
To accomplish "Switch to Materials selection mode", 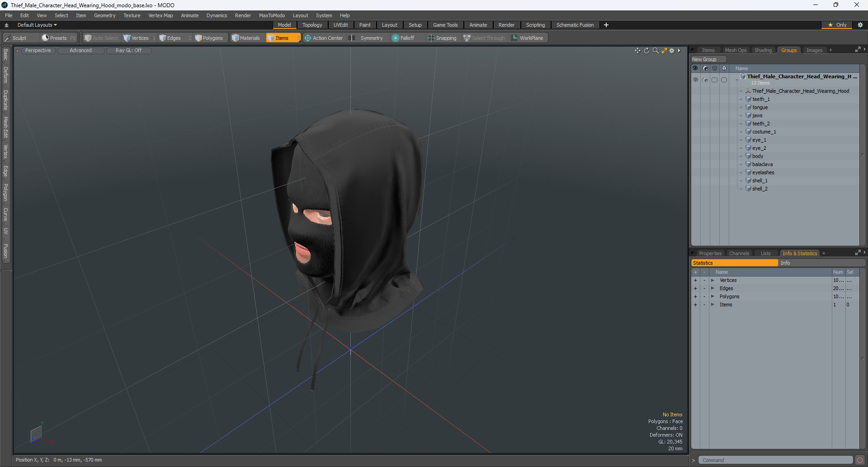I will pos(246,38).
